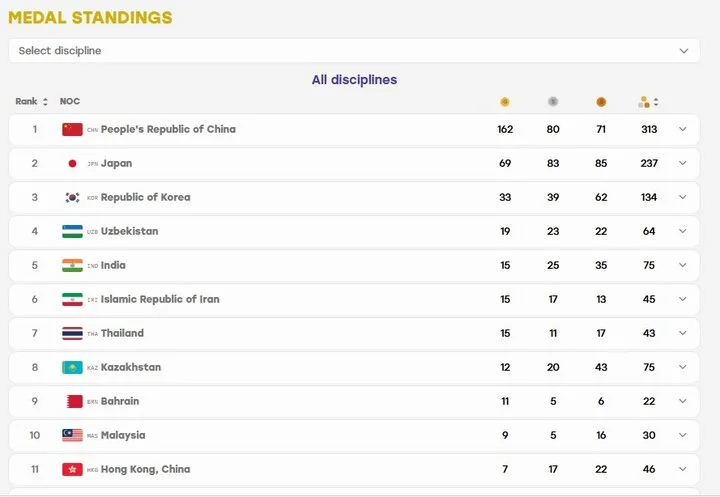Click the Islamic Republic of Iran name

click(160, 299)
